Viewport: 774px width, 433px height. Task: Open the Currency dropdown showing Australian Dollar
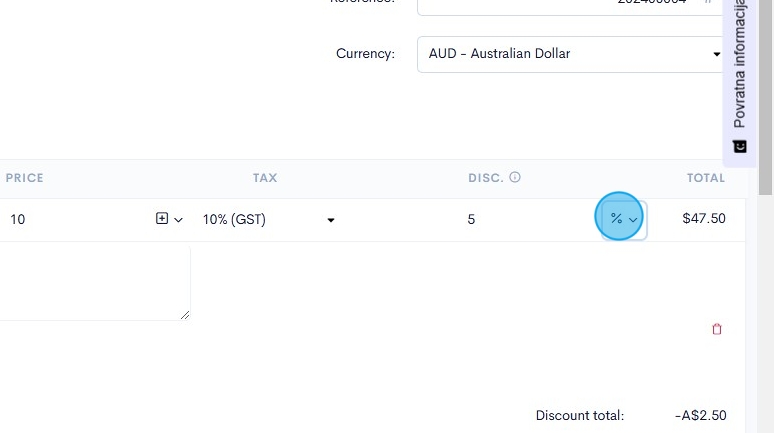(x=570, y=54)
